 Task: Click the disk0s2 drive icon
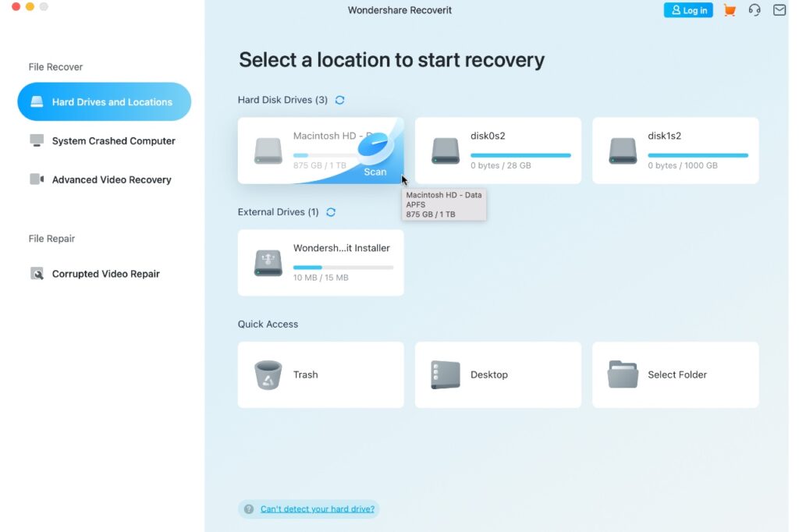(446, 151)
